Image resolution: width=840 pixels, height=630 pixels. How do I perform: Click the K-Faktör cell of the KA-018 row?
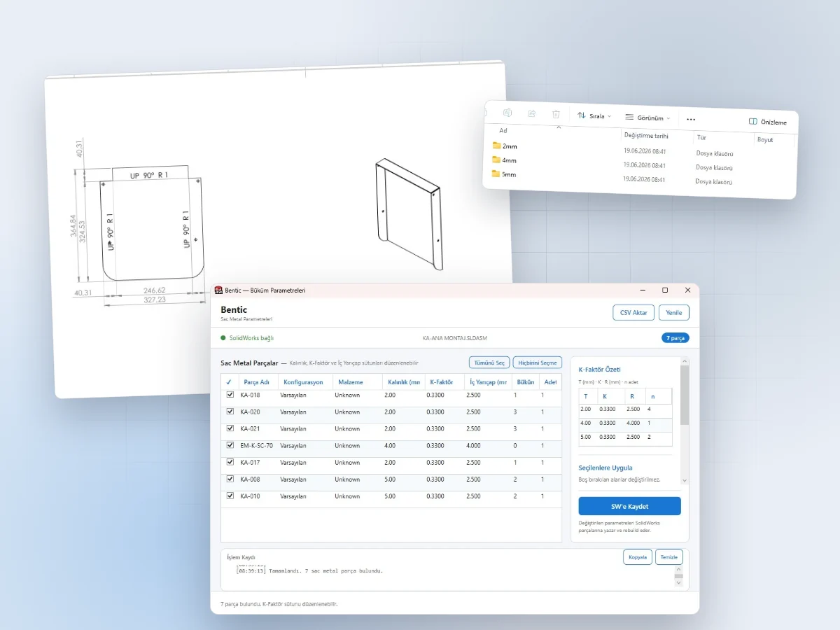coord(444,395)
